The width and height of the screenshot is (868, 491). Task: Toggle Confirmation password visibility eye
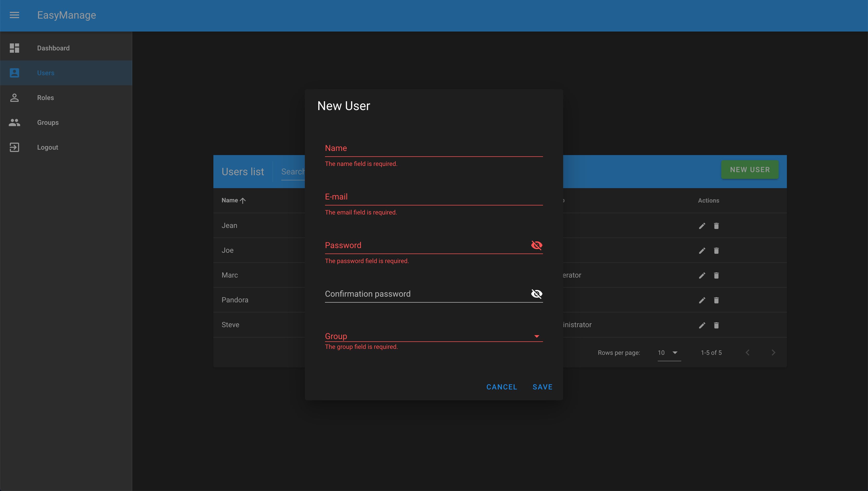[536, 294]
